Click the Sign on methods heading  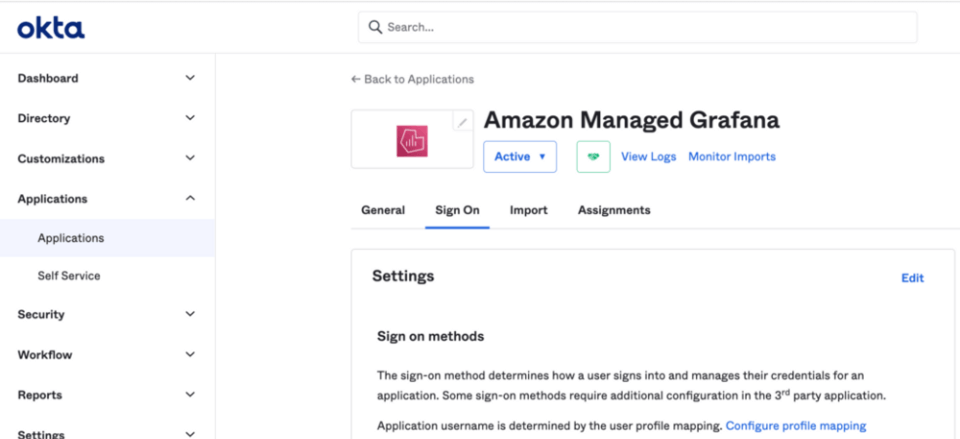(430, 336)
